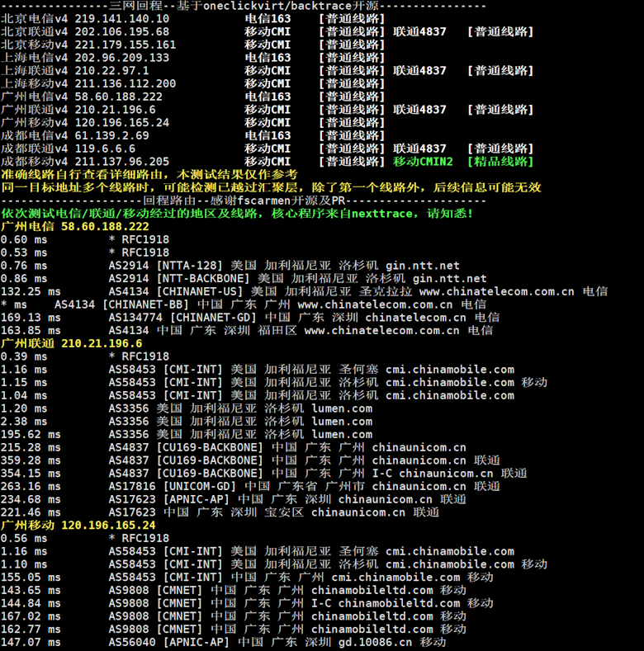644x651 pixels.
Task: Click AS56040 gd.10086.cn hop
Action: pos(224,642)
